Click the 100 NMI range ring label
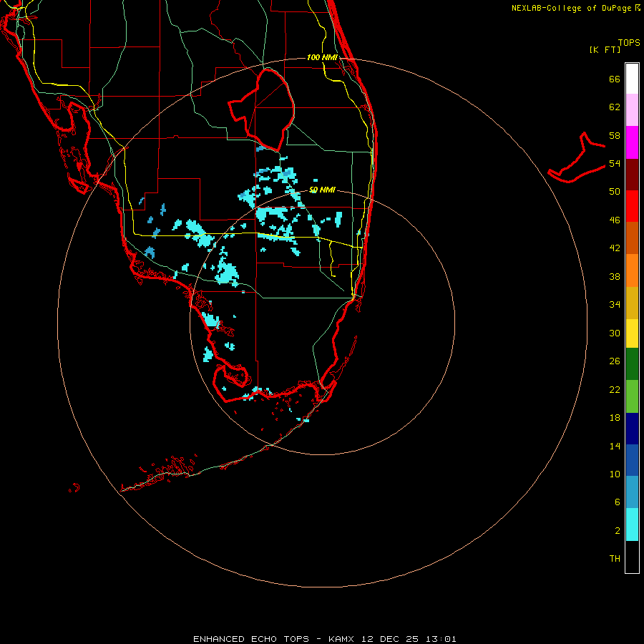Viewport: 644px width, 644px height. click(322, 57)
